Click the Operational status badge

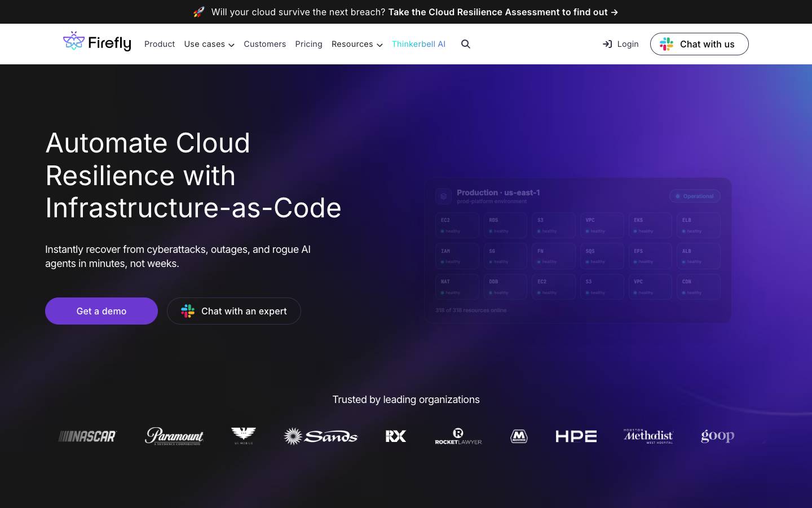(695, 196)
